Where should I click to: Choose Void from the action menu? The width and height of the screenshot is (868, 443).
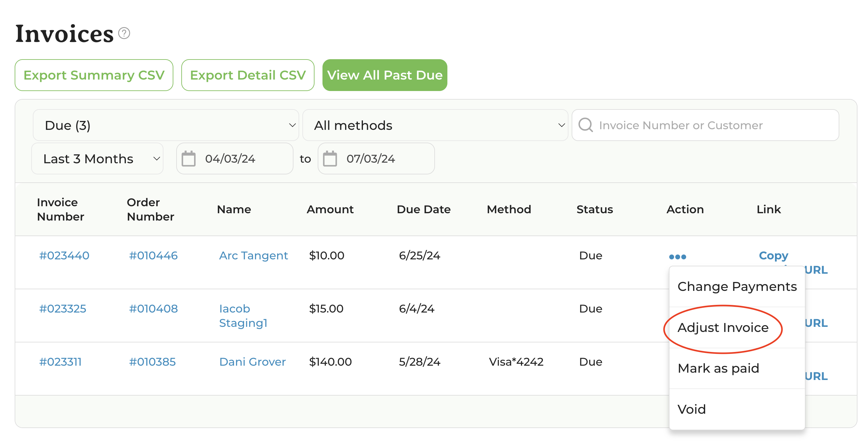tap(691, 409)
